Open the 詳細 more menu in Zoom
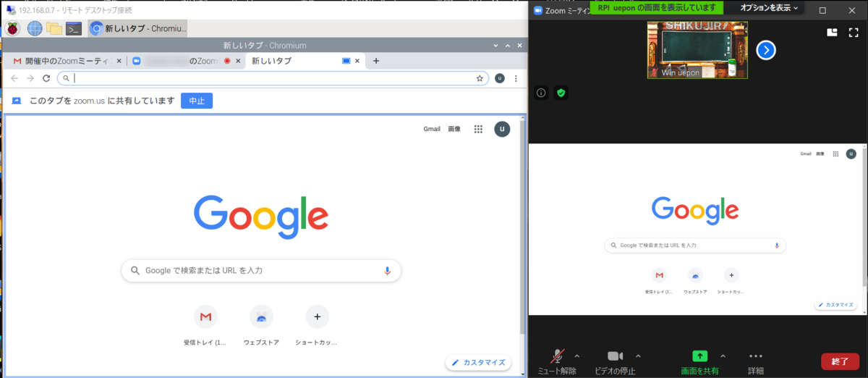 [x=756, y=362]
